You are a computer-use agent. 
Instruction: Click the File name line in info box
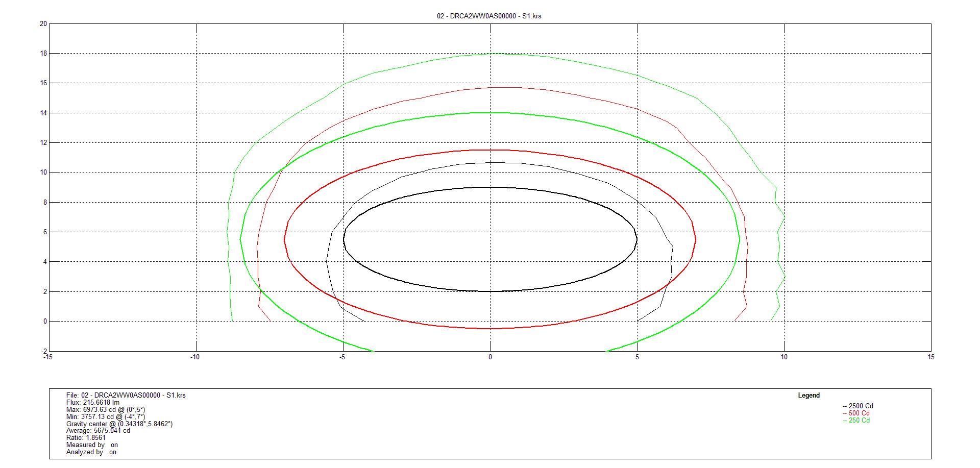(126, 396)
